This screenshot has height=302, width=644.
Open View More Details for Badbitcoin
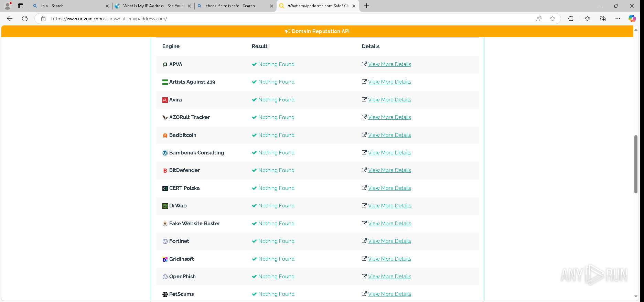pyautogui.click(x=389, y=135)
